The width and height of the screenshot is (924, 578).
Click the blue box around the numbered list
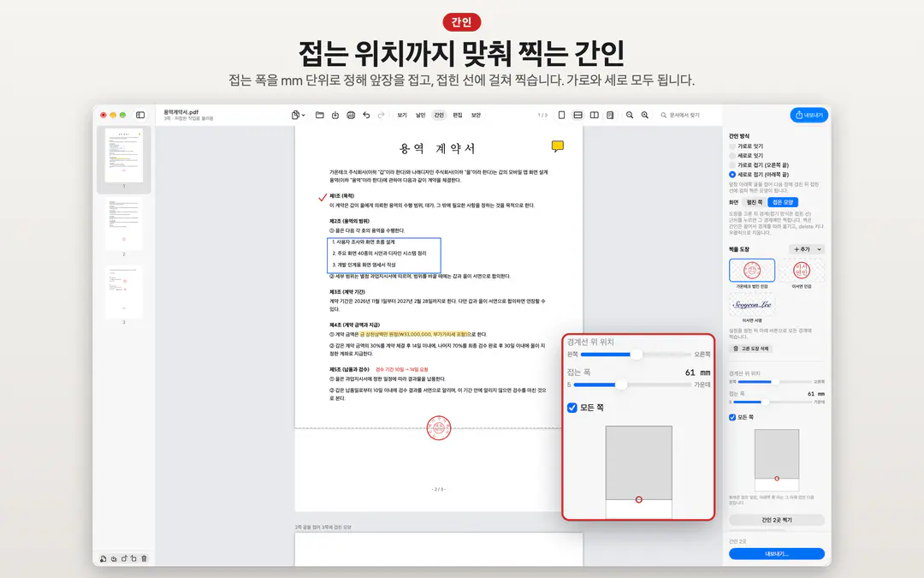pos(383,255)
